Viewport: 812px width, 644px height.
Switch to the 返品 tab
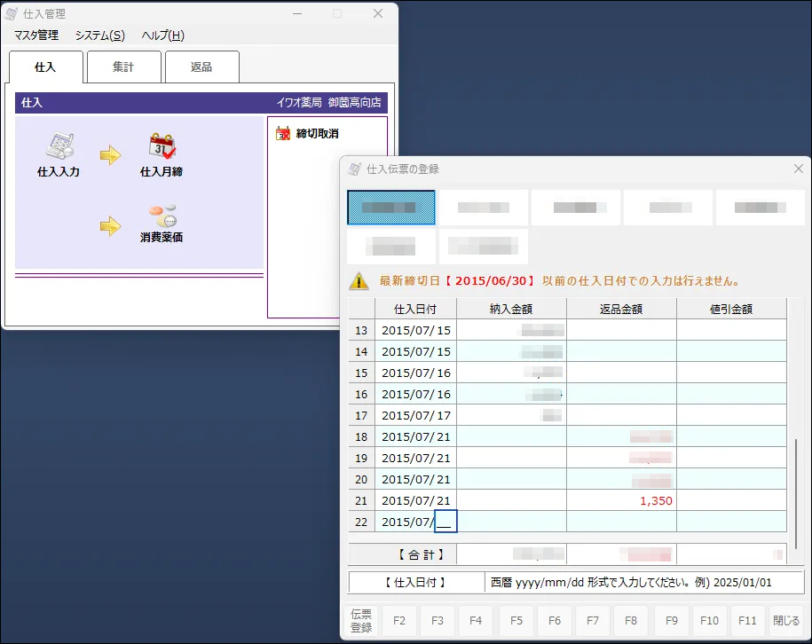click(201, 67)
